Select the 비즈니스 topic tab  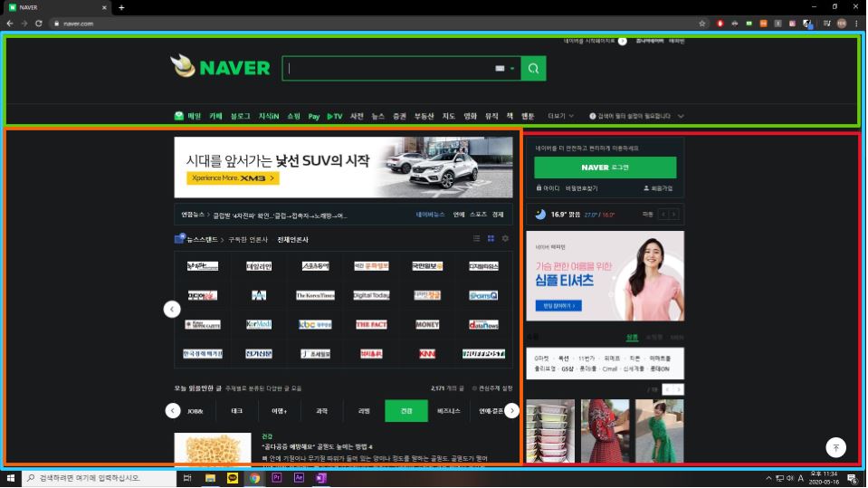coord(448,411)
